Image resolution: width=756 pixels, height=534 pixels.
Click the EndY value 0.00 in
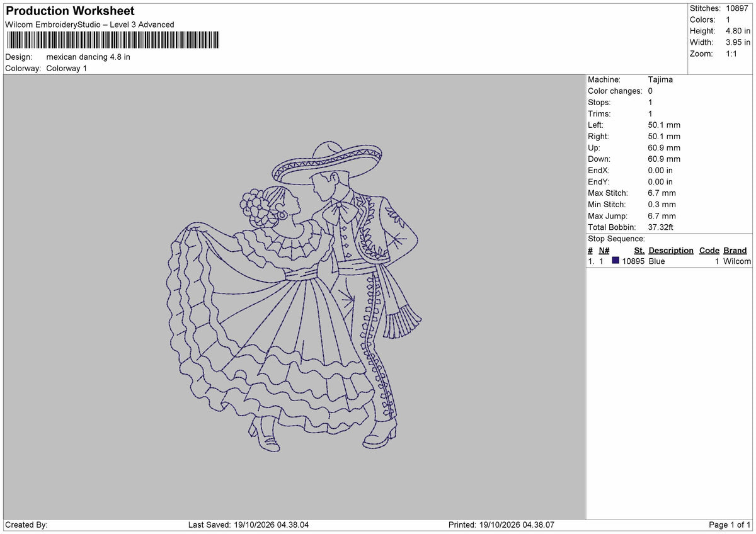pos(660,181)
